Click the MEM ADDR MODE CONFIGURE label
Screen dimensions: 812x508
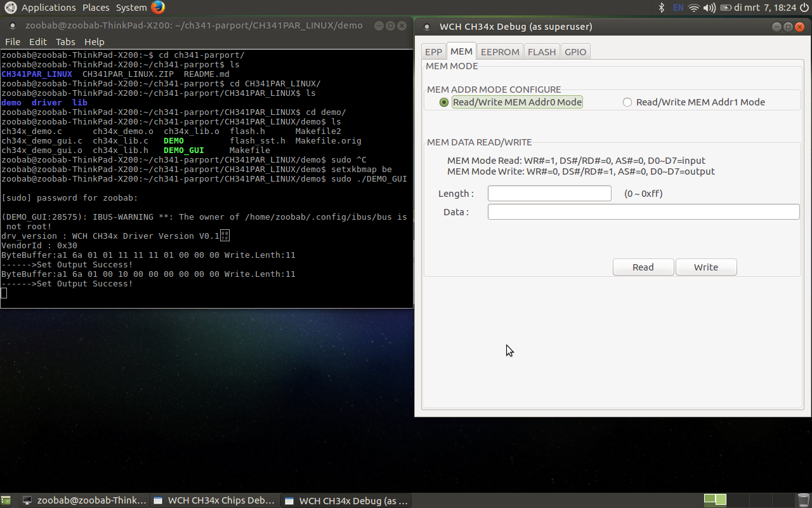click(x=494, y=90)
